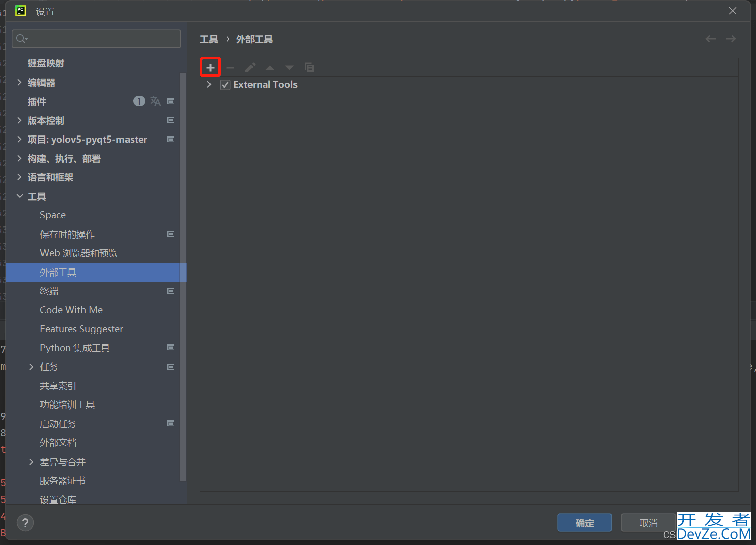
Task: Click the settings tree vertical scrollbar
Action: (x=183, y=277)
